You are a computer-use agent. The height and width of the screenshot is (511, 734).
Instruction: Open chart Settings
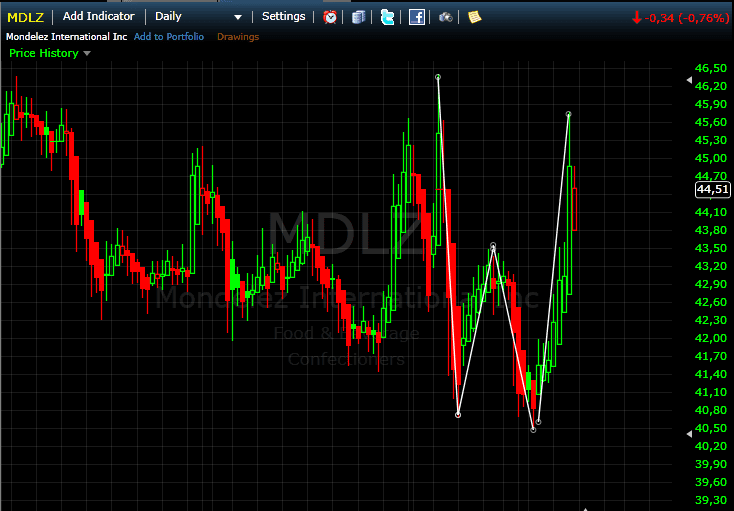[283, 16]
